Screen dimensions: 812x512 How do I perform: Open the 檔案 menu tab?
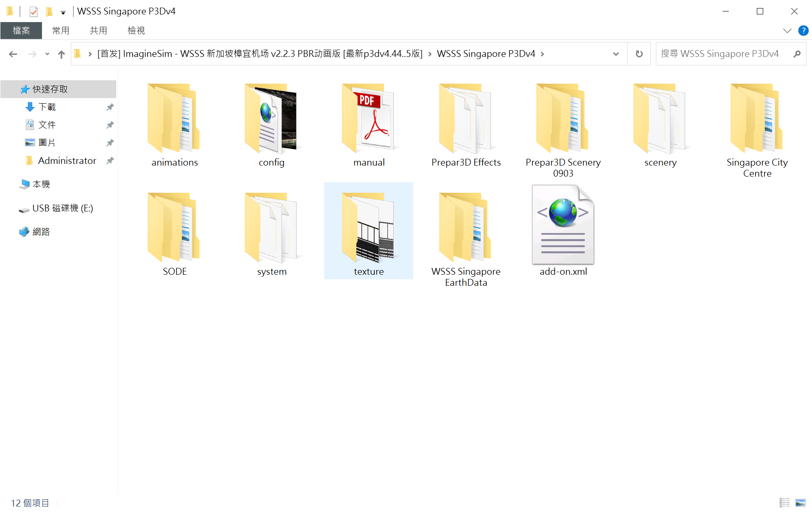[21, 31]
